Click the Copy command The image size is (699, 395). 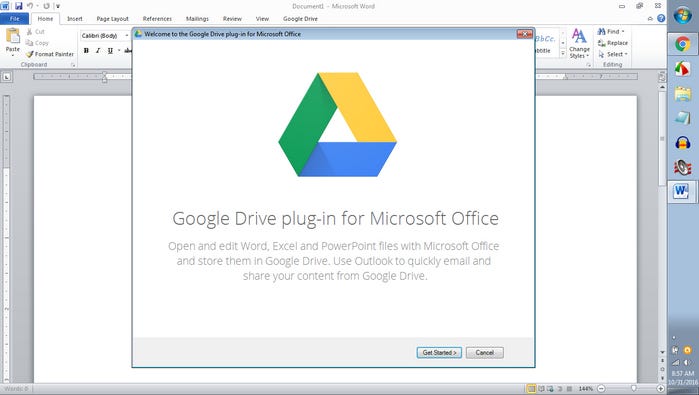[x=37, y=43]
